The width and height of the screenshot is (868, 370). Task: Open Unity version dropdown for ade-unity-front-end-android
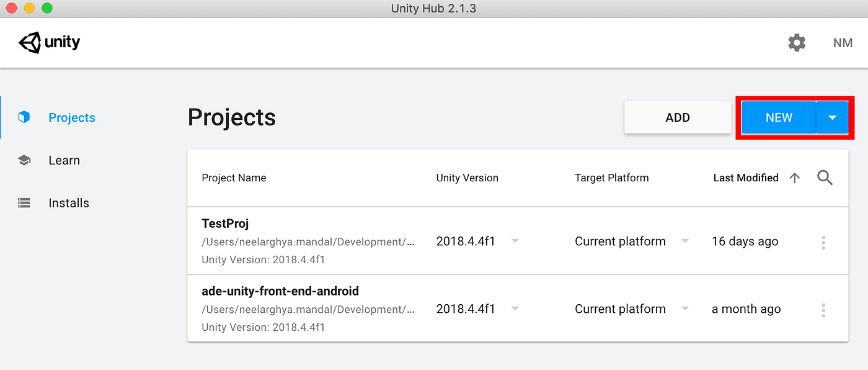(x=515, y=309)
